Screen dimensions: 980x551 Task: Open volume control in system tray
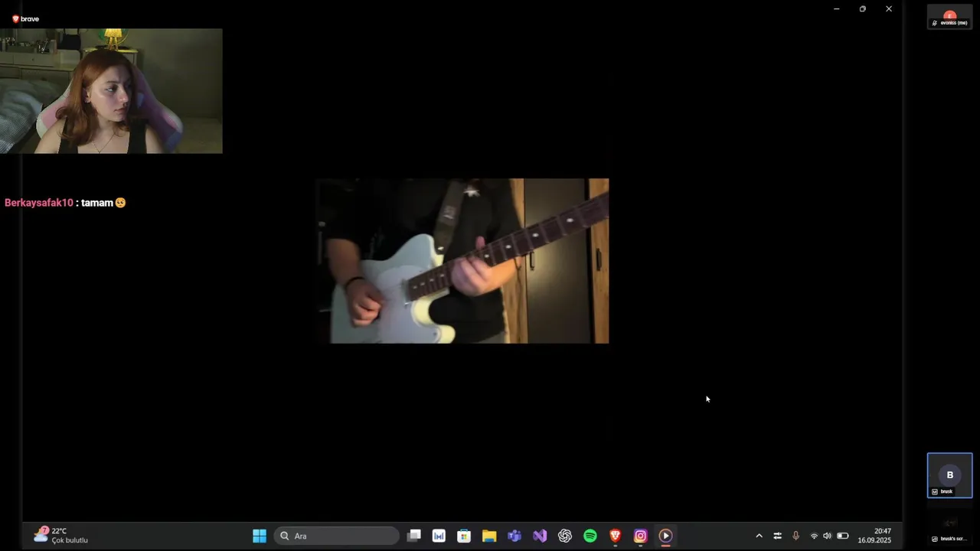(827, 536)
